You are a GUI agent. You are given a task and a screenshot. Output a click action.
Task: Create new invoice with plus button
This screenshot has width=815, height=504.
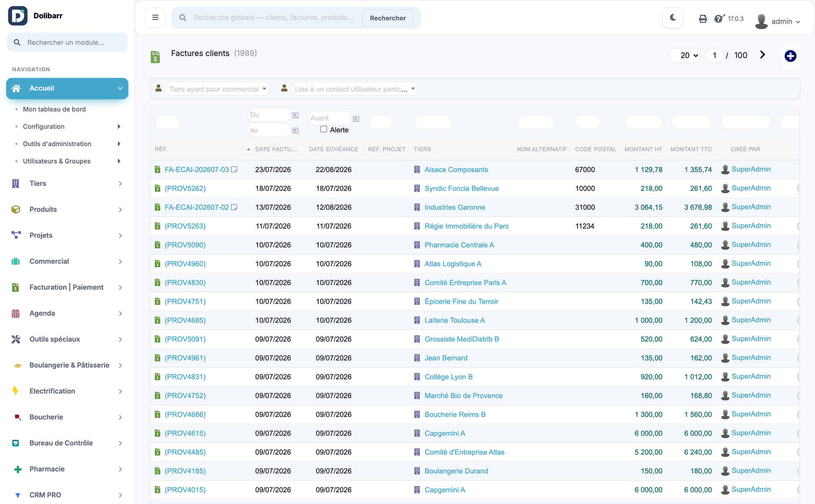(790, 56)
